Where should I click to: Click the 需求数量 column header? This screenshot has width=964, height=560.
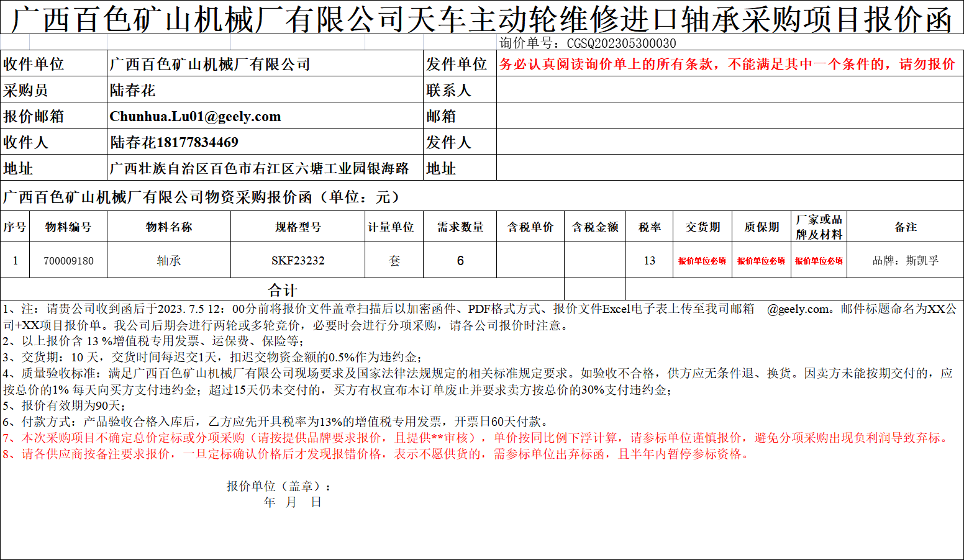[460, 227]
